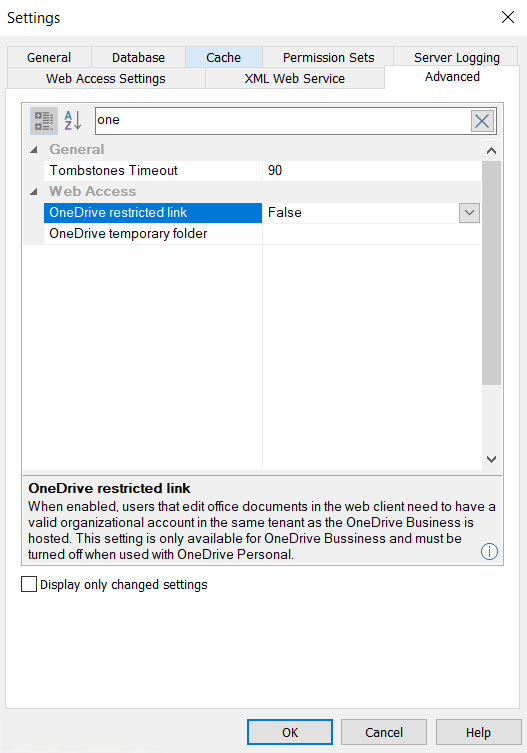Collapse the General category group
The width and height of the screenshot is (527, 753).
click(x=34, y=149)
